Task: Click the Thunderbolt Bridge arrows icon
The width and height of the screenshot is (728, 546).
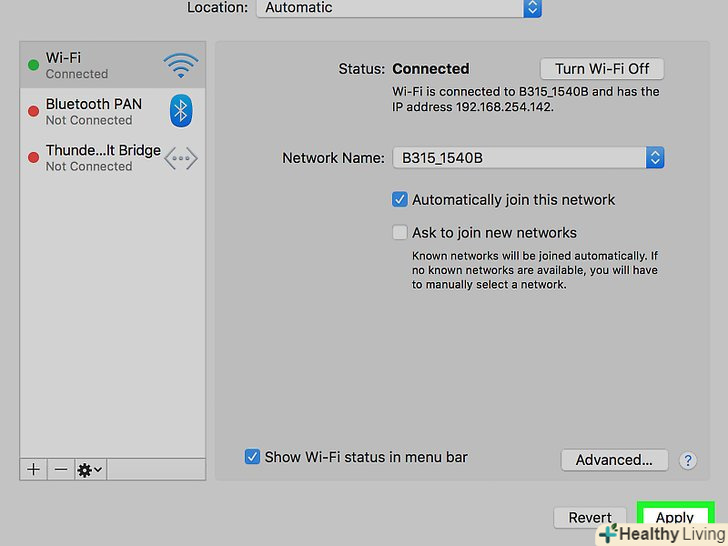Action: point(181,158)
